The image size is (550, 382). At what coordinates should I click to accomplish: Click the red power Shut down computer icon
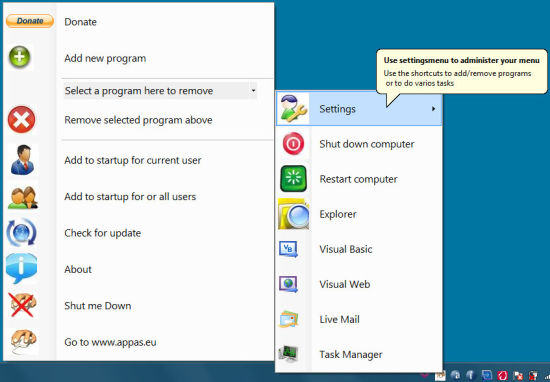pyautogui.click(x=293, y=143)
